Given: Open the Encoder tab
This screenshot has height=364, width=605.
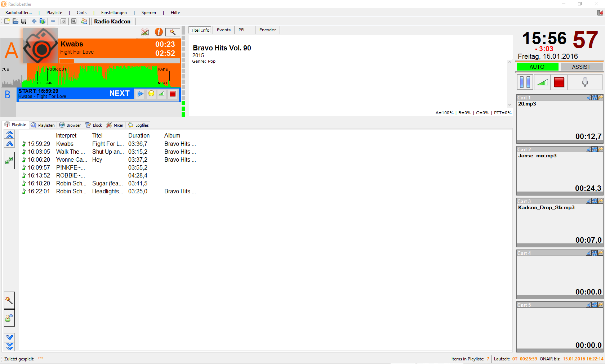Looking at the screenshot, I should coord(267,30).
